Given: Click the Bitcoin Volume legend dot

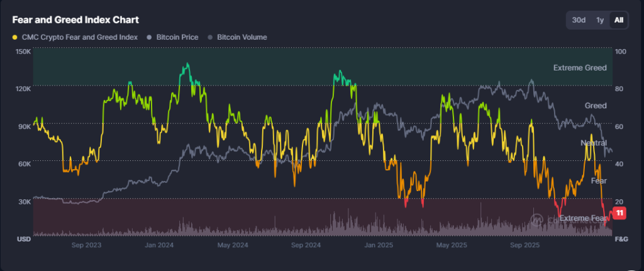Looking at the screenshot, I should [211, 38].
